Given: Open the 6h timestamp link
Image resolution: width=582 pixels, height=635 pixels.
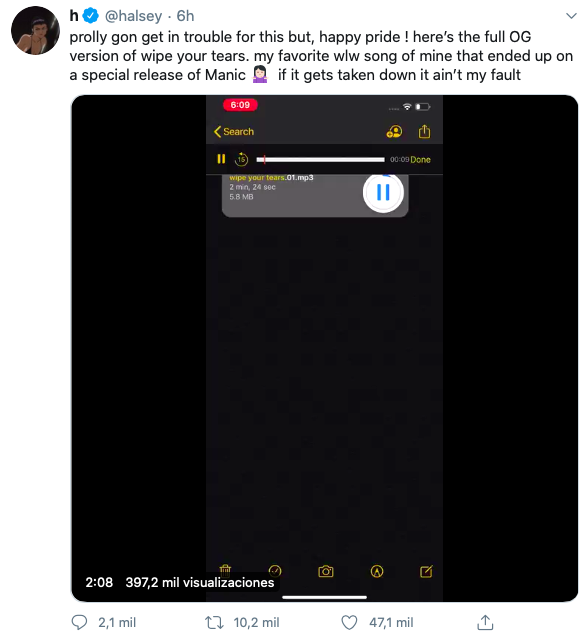Looking at the screenshot, I should 185,16.
